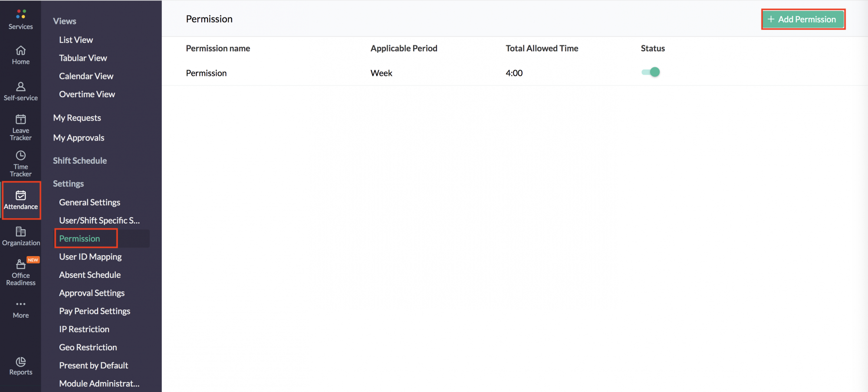
Task: Disable the Permission row status toggle
Action: (x=651, y=72)
